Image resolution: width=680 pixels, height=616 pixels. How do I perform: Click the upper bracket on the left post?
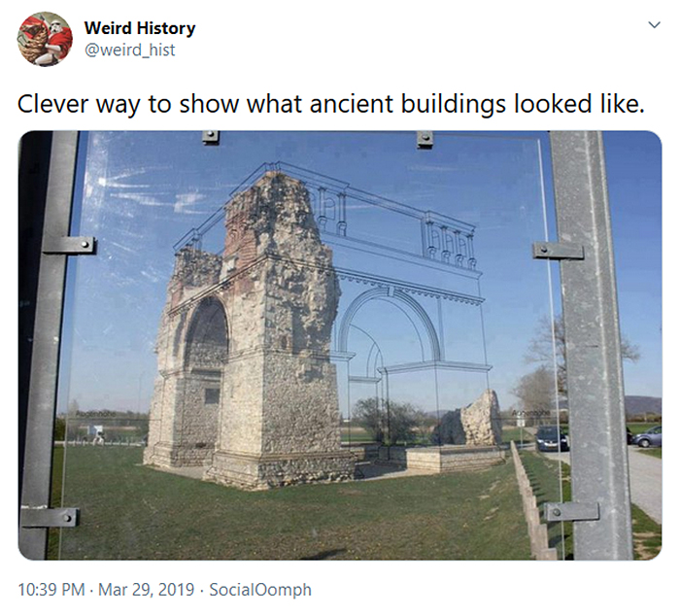pos(69,245)
